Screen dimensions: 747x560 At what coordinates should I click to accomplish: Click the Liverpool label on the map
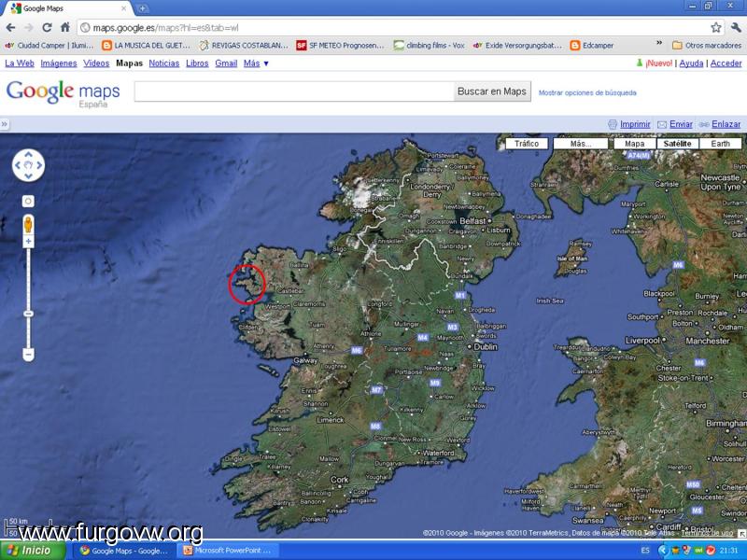pos(642,340)
